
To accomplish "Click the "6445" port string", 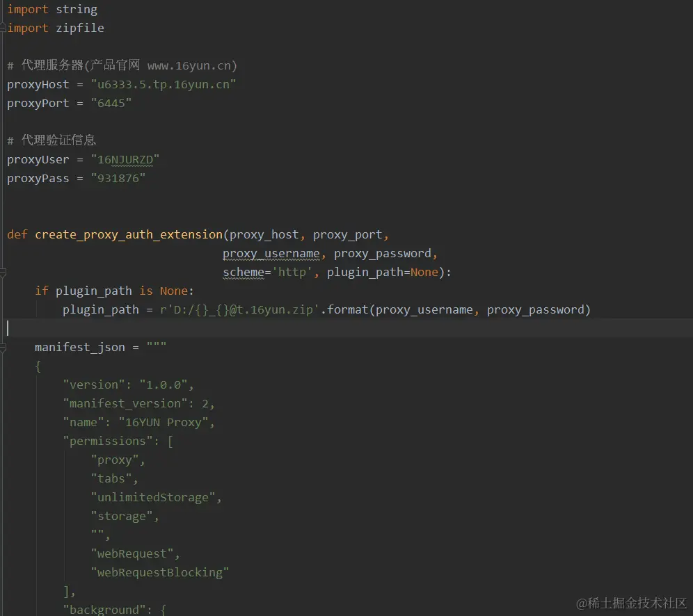I will coord(111,104).
